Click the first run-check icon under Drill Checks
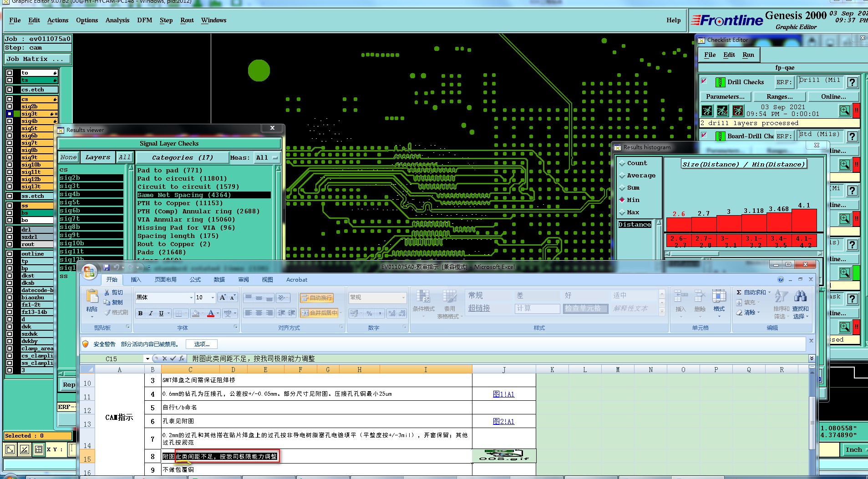Image resolution: width=868 pixels, height=479 pixels. pos(707,111)
